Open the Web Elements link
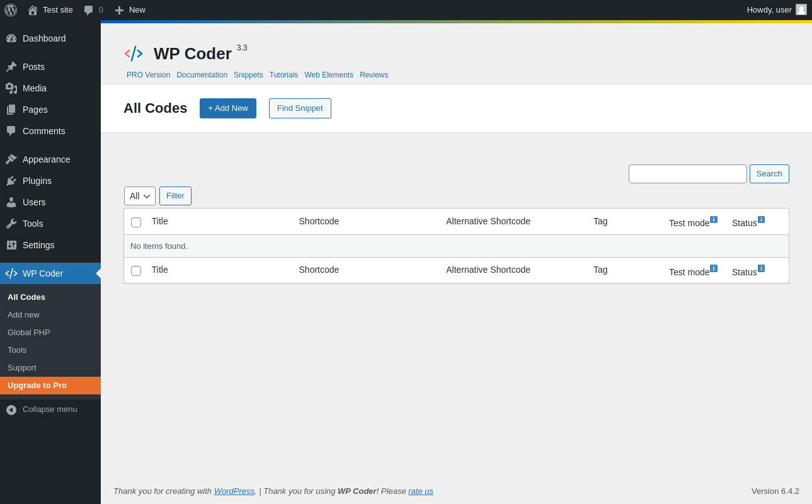The height and width of the screenshot is (504, 812). 329,75
